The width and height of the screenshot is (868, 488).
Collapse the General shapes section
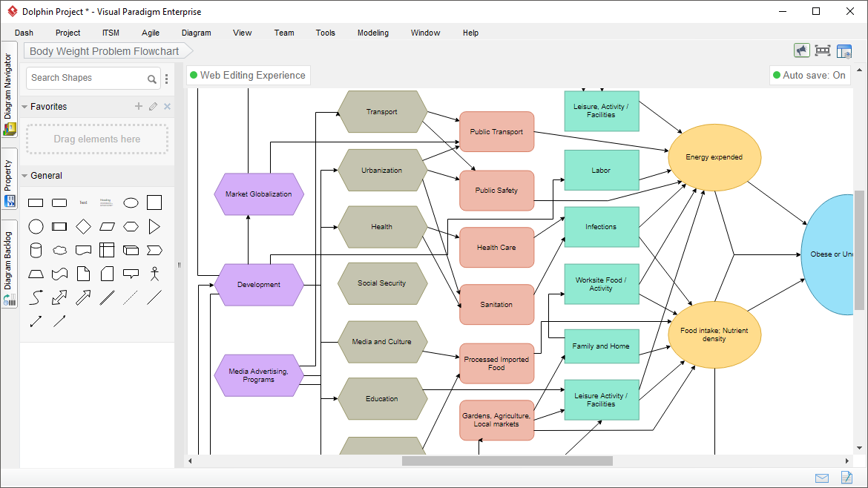point(24,176)
